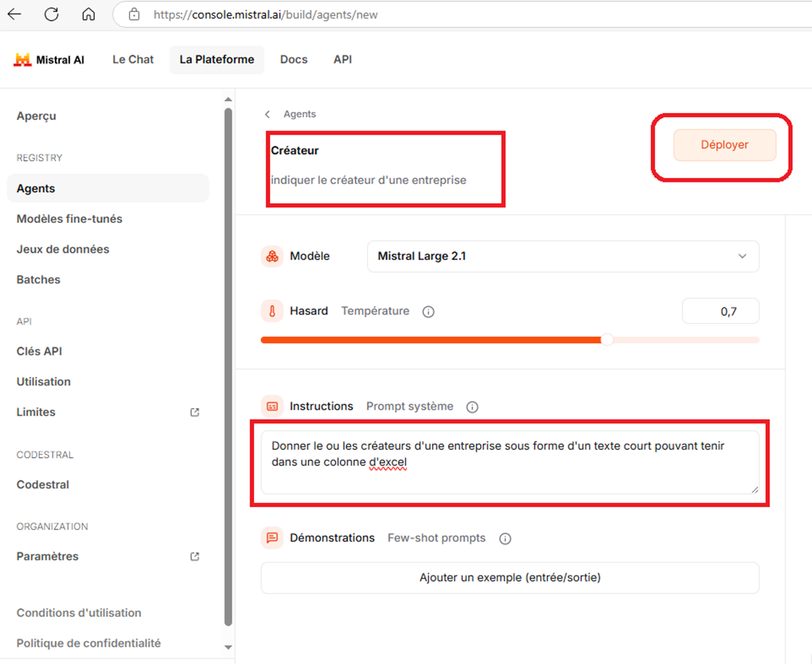Open Batches in the sidebar
The height and width of the screenshot is (664, 812).
(38, 279)
